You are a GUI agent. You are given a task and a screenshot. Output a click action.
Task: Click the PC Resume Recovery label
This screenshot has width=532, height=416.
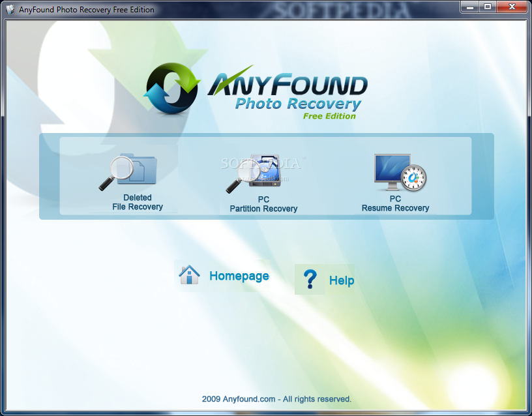point(395,203)
